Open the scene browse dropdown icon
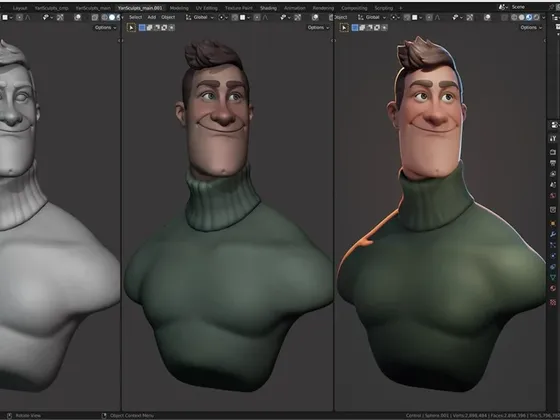Viewport: 560px width, 420px height. point(504,7)
